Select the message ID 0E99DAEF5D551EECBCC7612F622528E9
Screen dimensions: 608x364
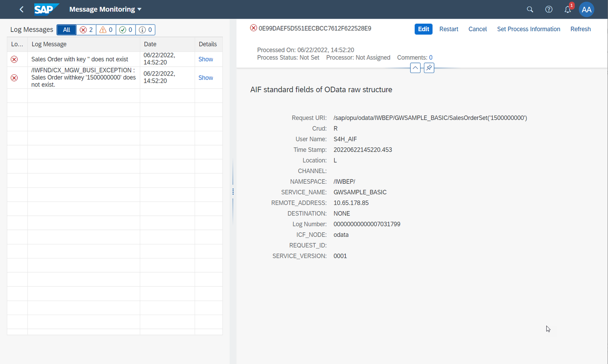pyautogui.click(x=315, y=28)
